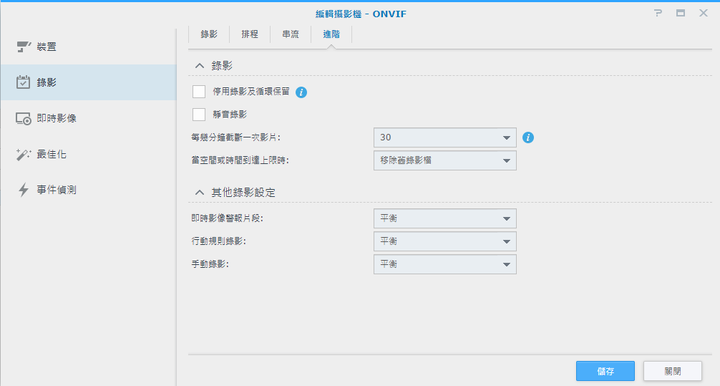The width and height of the screenshot is (720, 386).
Task: Click the 即時影像警報片段 label
Action: [227, 218]
